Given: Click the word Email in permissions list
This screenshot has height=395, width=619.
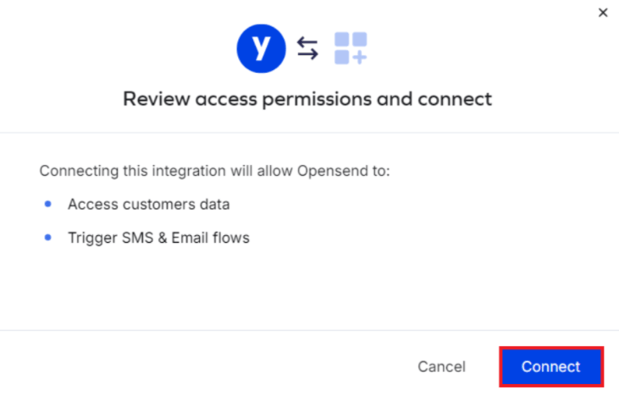Looking at the screenshot, I should point(188,238).
